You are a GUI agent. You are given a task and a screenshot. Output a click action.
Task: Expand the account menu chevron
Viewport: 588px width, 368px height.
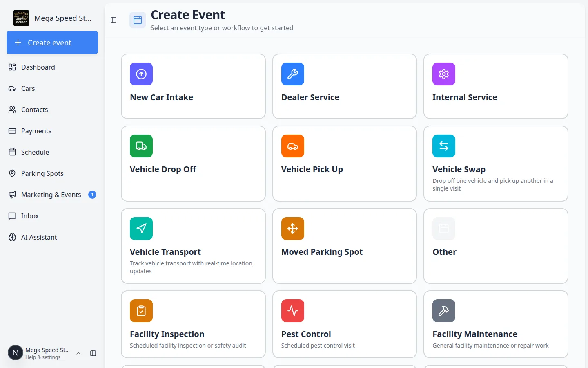tap(78, 353)
